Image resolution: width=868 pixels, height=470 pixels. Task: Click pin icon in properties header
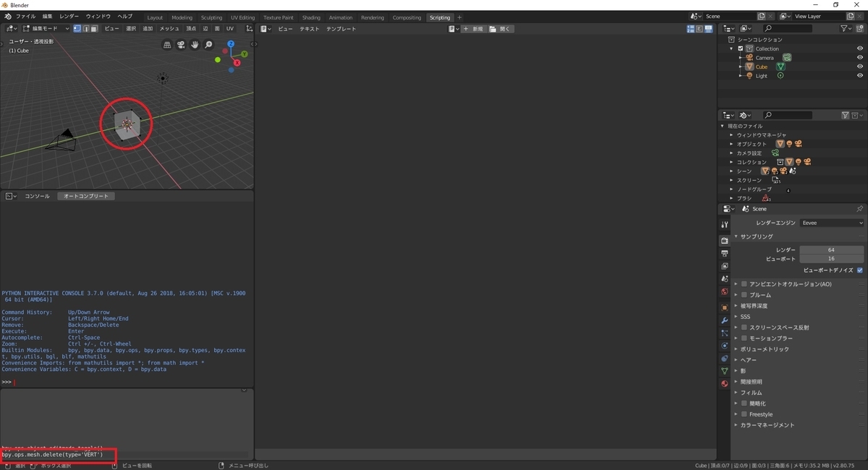(x=859, y=208)
